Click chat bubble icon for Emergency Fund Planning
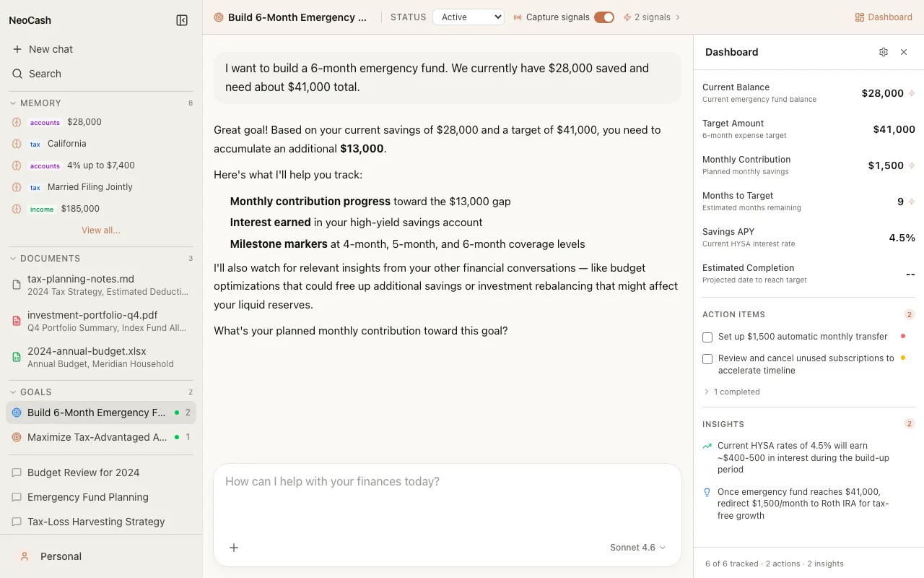This screenshot has height=578, width=924. pos(17,497)
